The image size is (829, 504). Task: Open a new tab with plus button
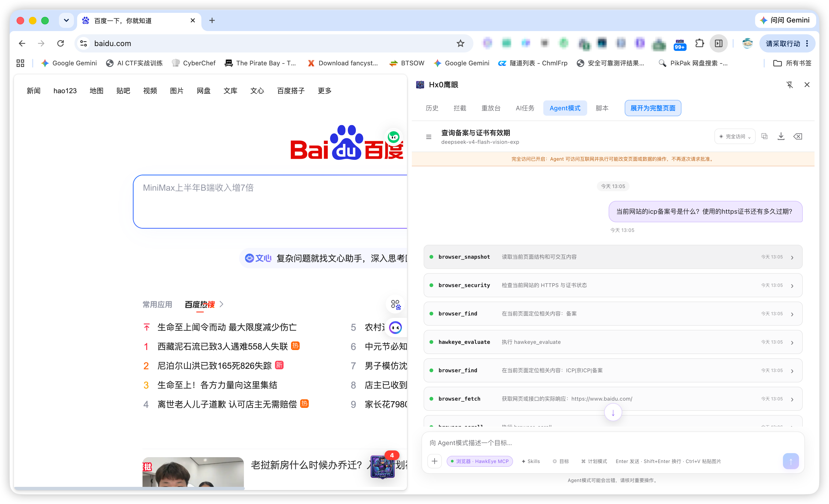tap(212, 21)
